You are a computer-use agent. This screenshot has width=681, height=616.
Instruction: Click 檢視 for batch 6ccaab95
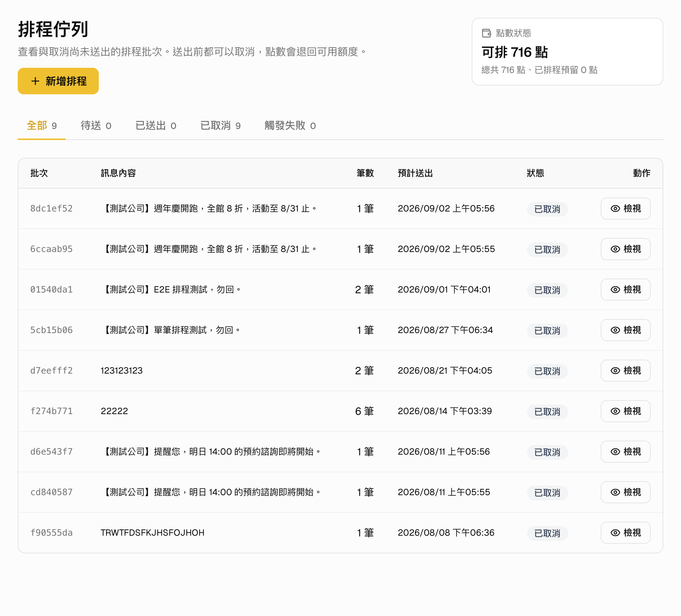coord(625,249)
